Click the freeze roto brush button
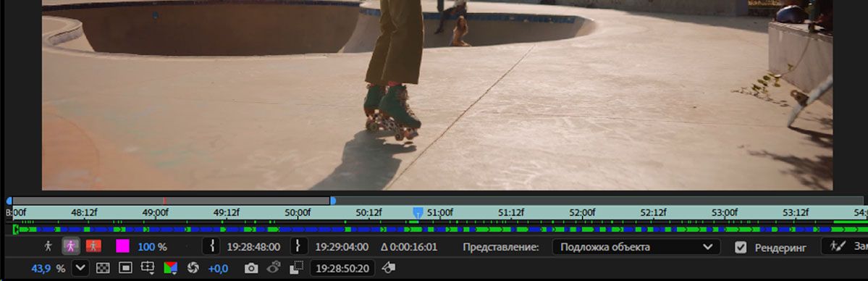 click(x=844, y=246)
